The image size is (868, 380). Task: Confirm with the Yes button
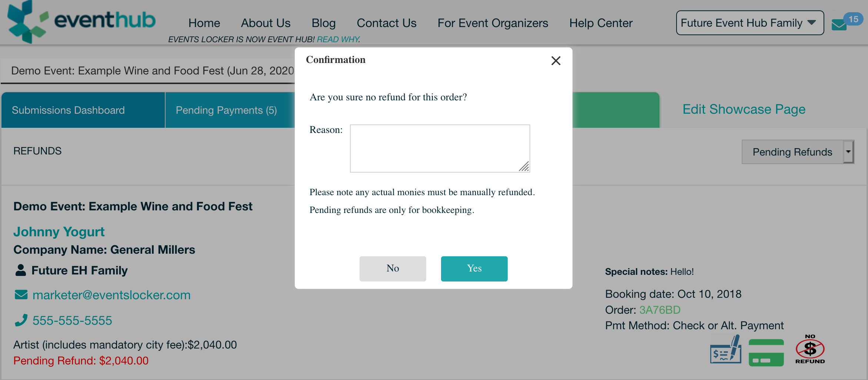[474, 269]
